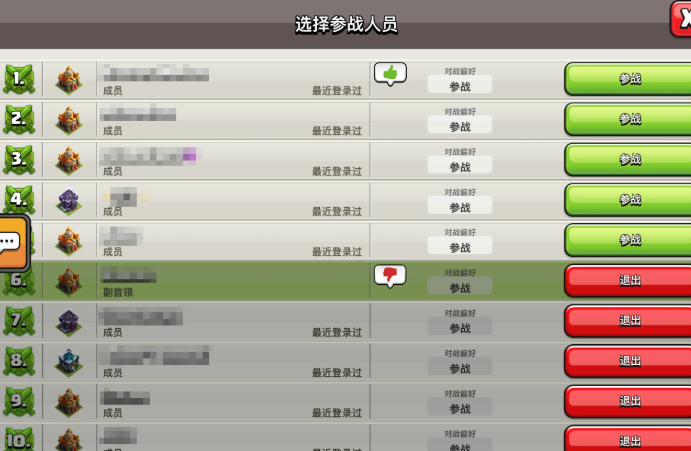
Task: Toggle green 参战 button for member 1
Action: (628, 79)
